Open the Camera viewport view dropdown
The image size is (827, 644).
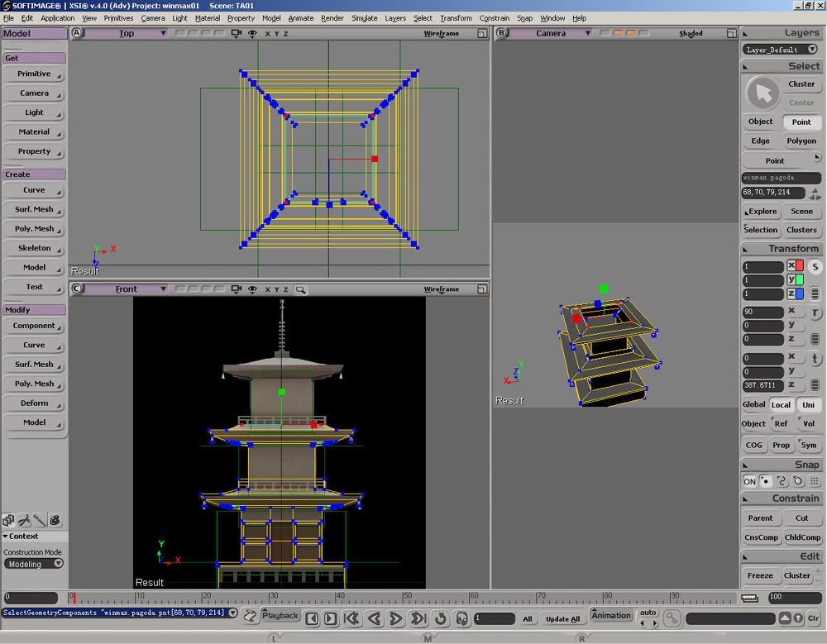(x=551, y=33)
